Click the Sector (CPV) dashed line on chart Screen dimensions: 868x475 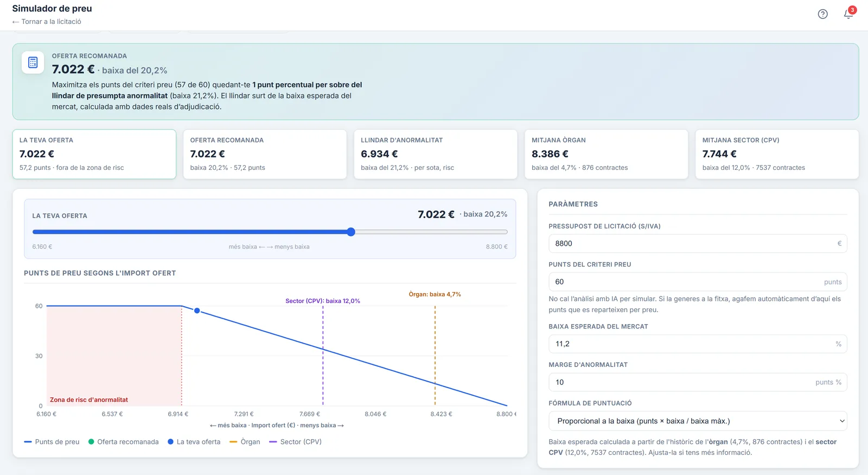pyautogui.click(x=323, y=356)
